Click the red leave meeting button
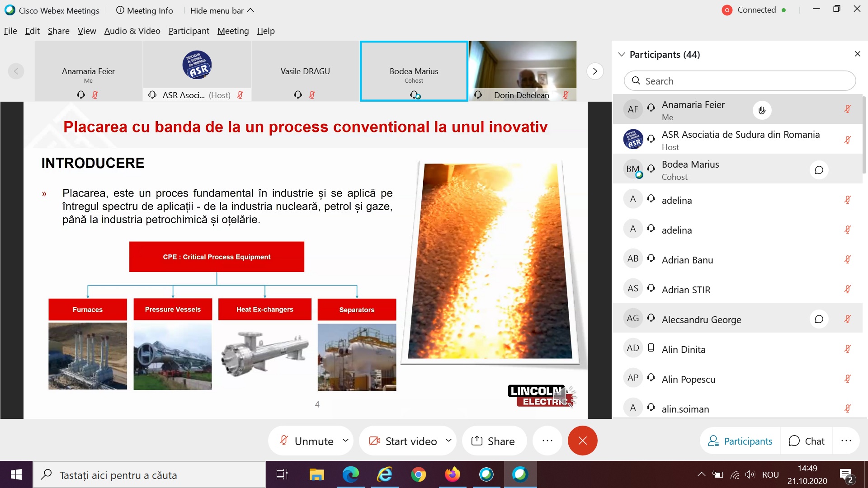 click(582, 441)
